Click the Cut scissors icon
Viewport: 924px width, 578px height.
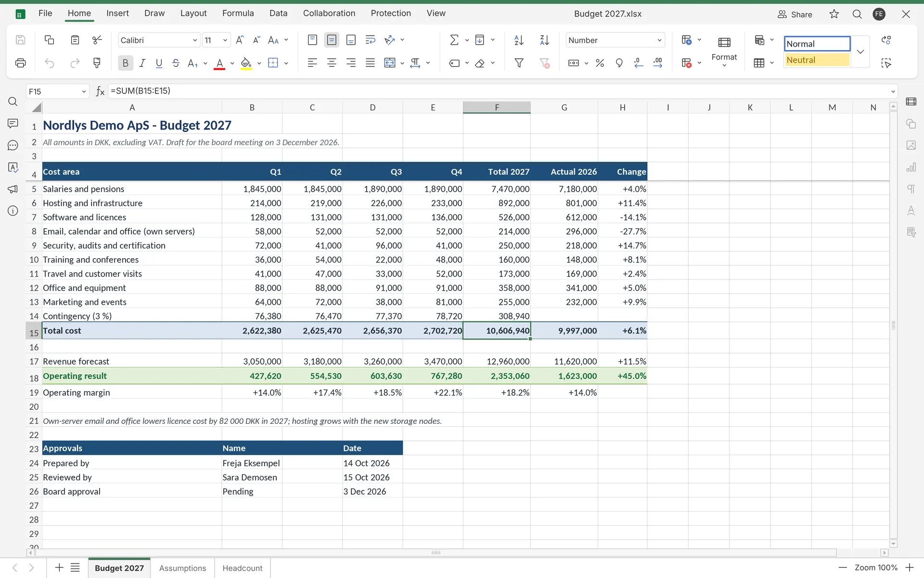coord(97,40)
